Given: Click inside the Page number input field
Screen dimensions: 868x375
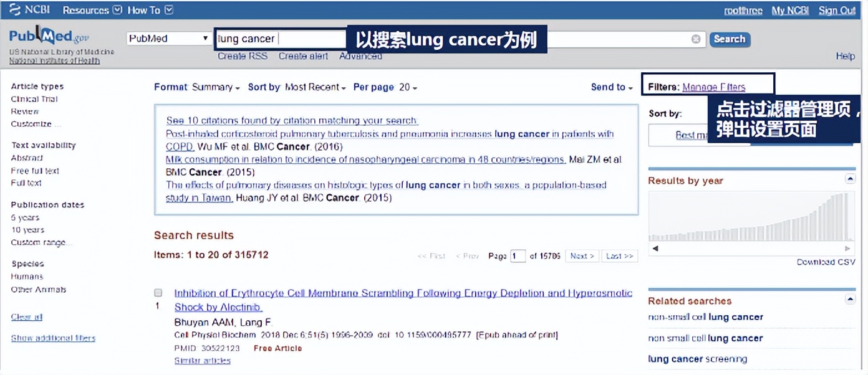Looking at the screenshot, I should click(x=518, y=255).
